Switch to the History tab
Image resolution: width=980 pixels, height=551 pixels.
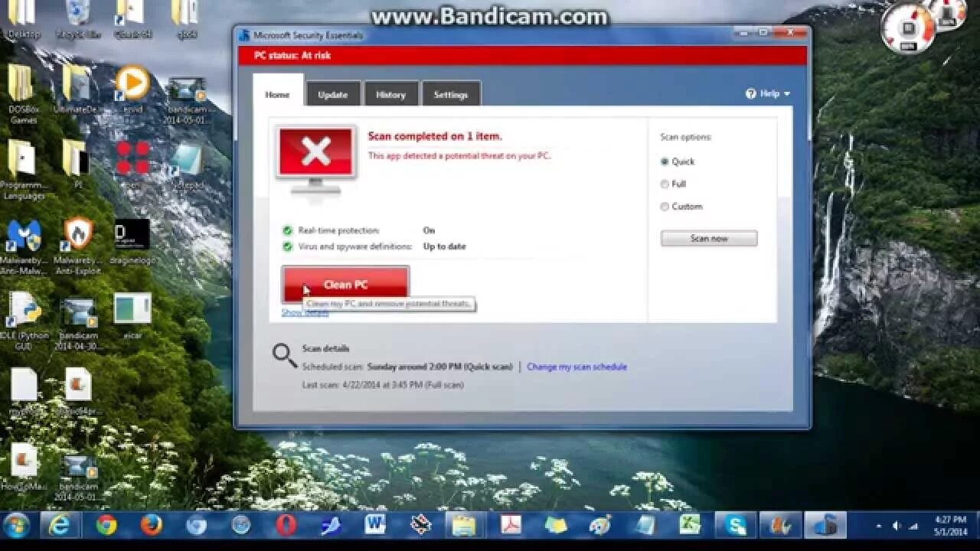point(390,94)
